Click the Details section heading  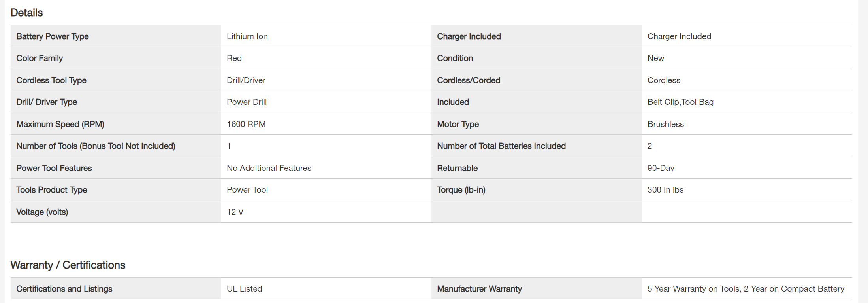point(26,13)
